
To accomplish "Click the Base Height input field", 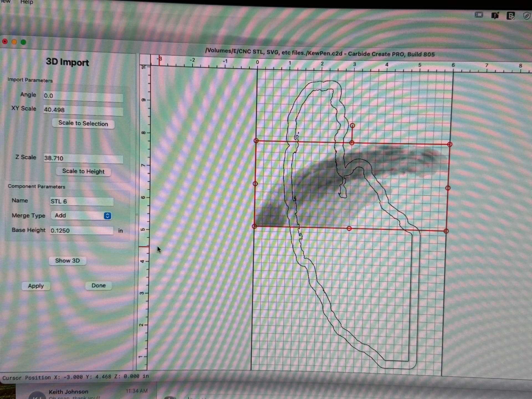I will pos(81,231).
